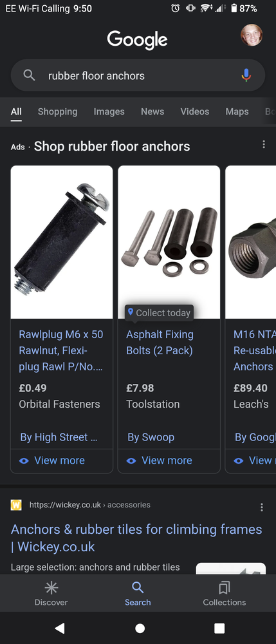Open Collections bookmark icon

click(225, 588)
